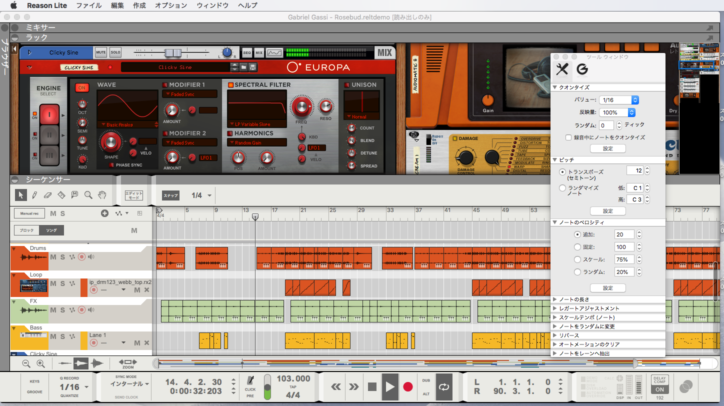This screenshot has height=406, width=724.
Task: Click the Drums track device thumbnail
Action: point(33,258)
